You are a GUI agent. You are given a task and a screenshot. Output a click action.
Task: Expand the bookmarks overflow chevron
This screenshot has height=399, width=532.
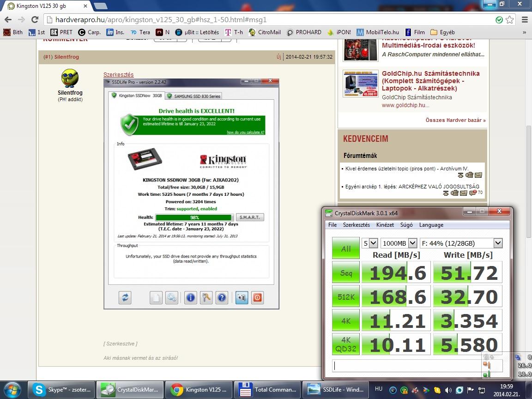pyautogui.click(x=525, y=33)
